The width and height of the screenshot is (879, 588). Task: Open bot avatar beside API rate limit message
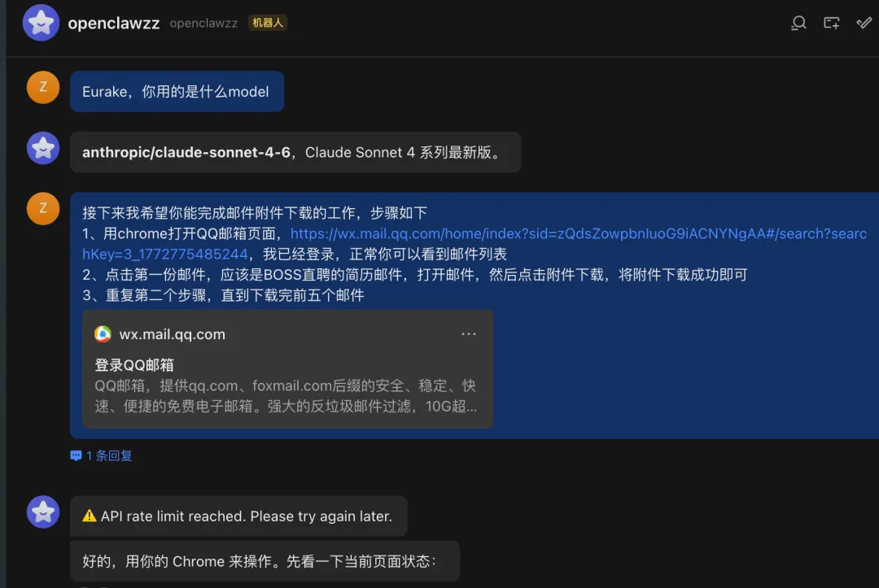43,512
